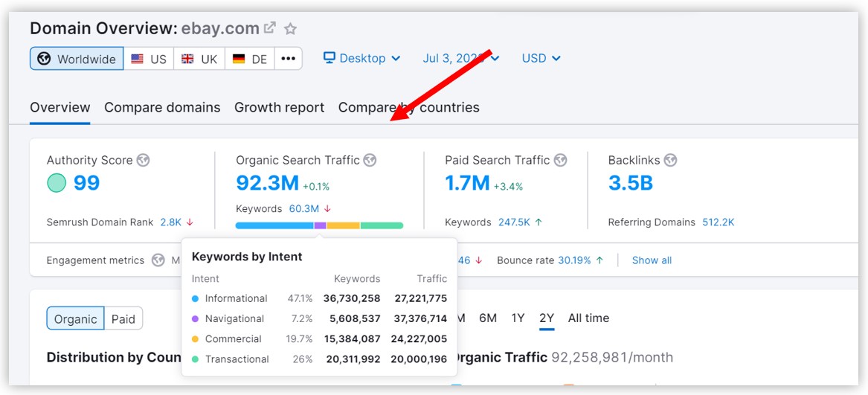Open ebay.com external link icon

(x=269, y=28)
